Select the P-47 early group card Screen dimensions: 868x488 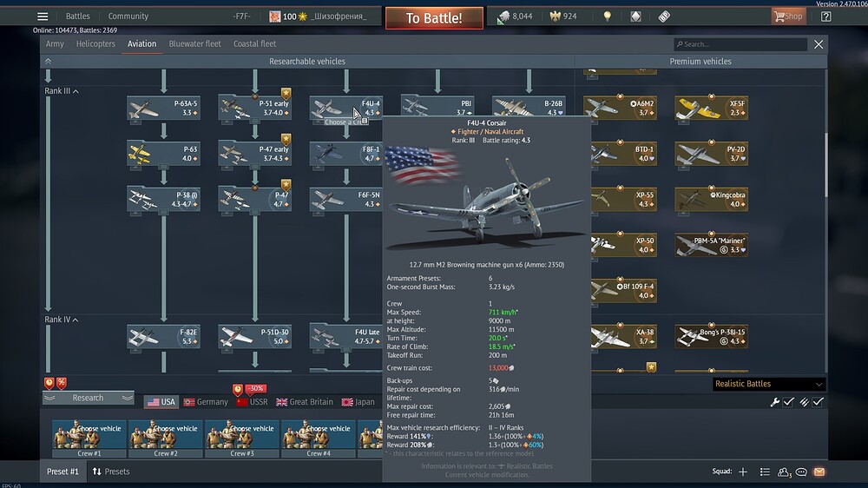(254, 154)
